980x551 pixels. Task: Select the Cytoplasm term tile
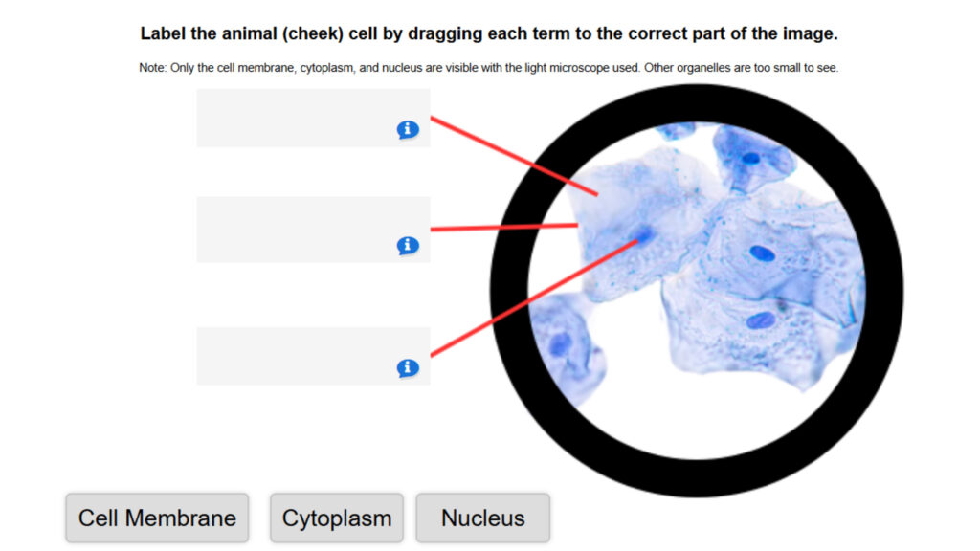click(x=336, y=518)
